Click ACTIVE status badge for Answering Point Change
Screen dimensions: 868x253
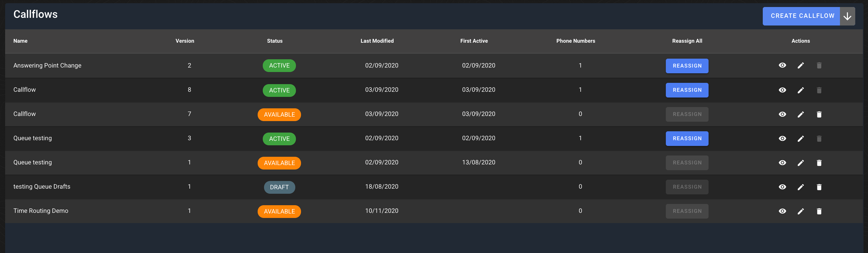[279, 66]
